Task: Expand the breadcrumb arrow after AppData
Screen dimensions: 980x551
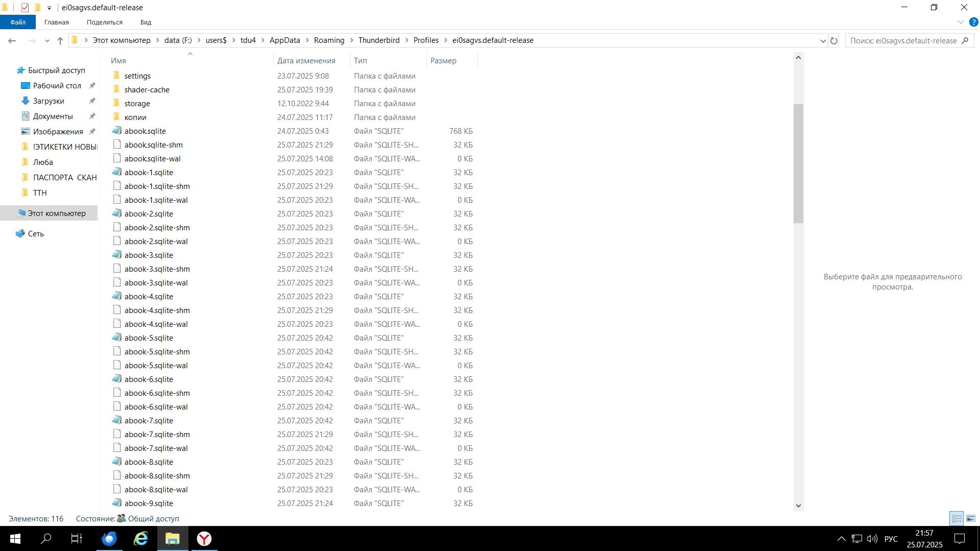Action: pyautogui.click(x=307, y=40)
